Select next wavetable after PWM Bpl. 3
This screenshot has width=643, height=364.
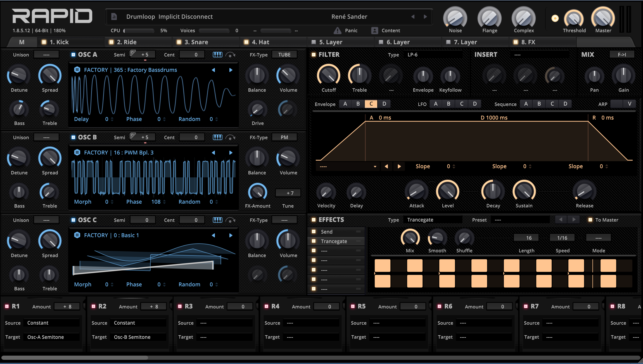[x=231, y=153]
